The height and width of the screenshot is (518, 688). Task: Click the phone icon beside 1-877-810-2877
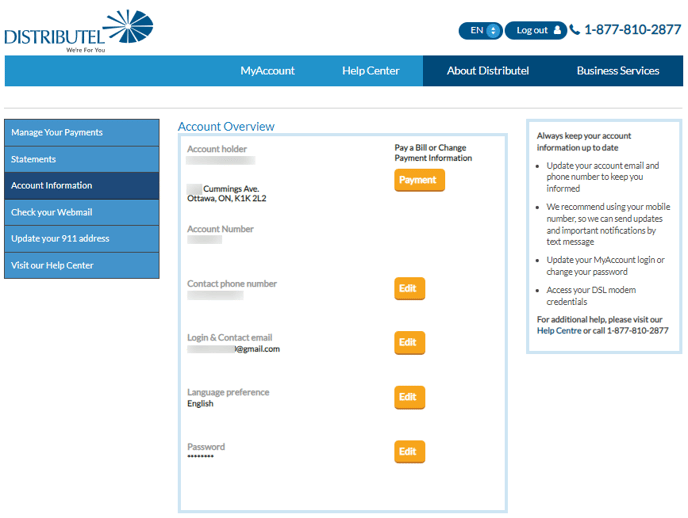[x=574, y=30]
